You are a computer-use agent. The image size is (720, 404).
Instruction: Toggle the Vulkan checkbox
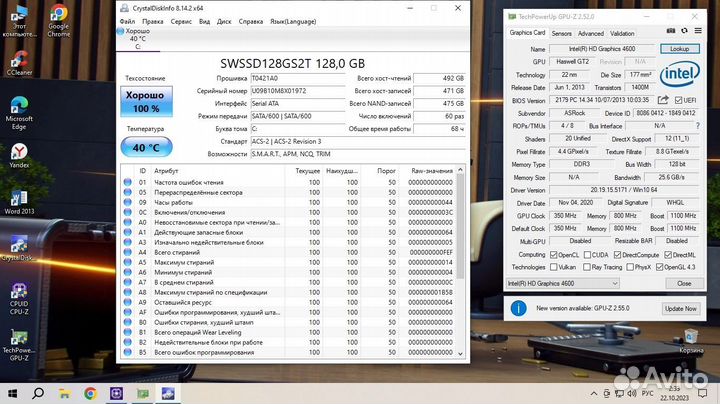[553, 267]
